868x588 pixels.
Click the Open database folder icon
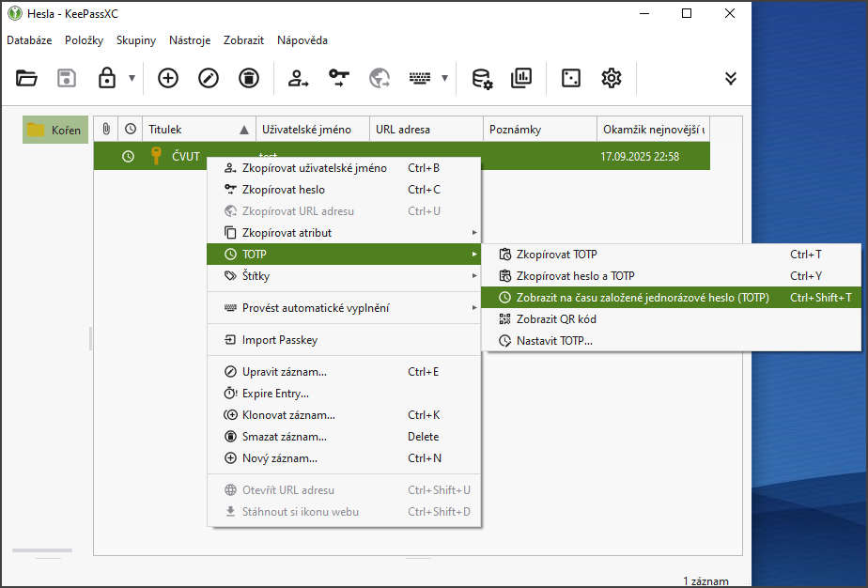coord(26,78)
